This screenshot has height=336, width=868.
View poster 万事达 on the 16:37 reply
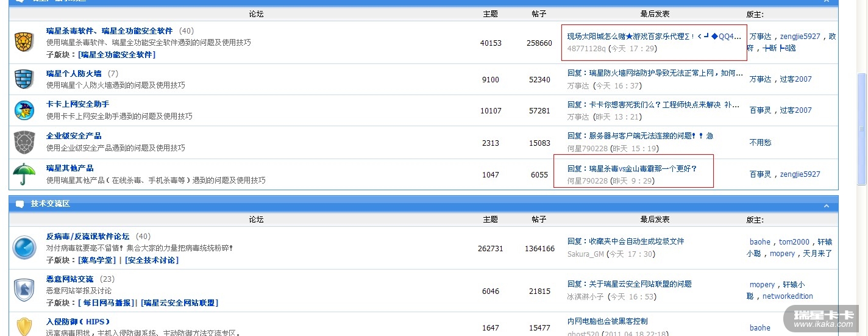[578, 86]
